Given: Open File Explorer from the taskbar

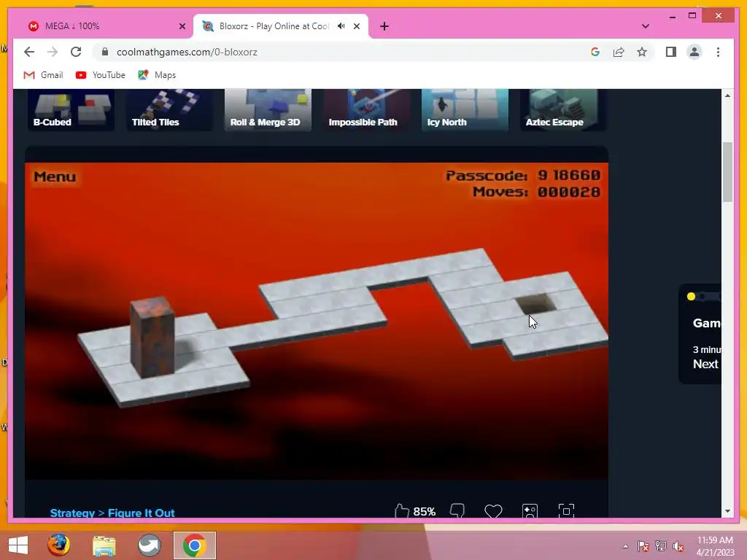Looking at the screenshot, I should [104, 546].
